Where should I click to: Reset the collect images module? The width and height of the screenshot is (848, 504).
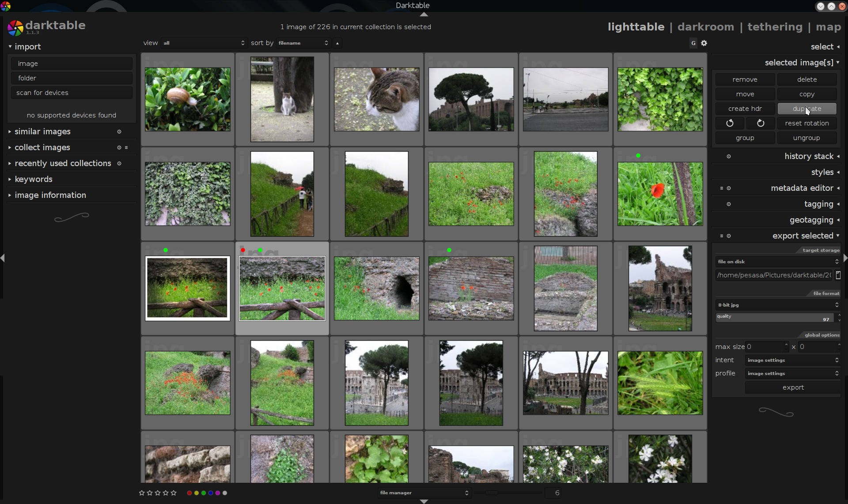[119, 148]
